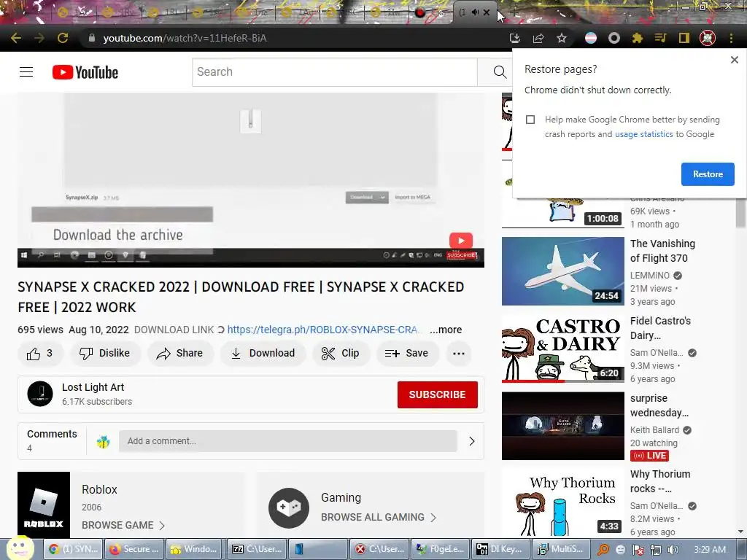Open the Lost Light Art channel avatar
Image resolution: width=747 pixels, height=560 pixels.
click(40, 394)
